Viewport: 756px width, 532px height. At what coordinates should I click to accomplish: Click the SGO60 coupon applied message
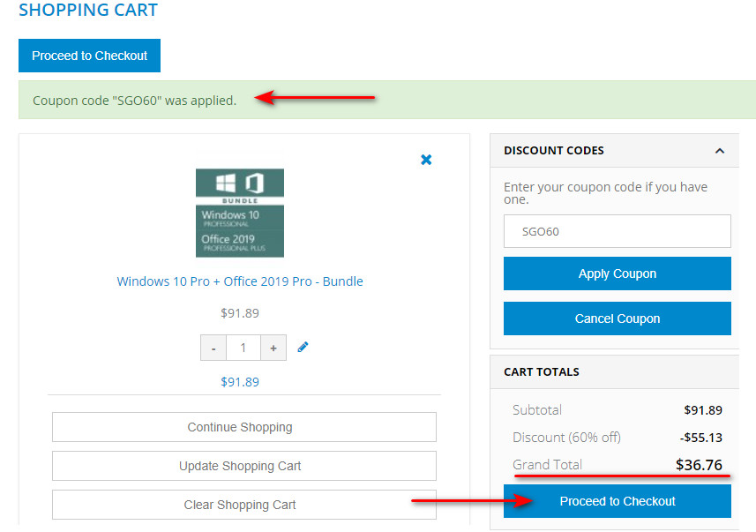point(135,101)
